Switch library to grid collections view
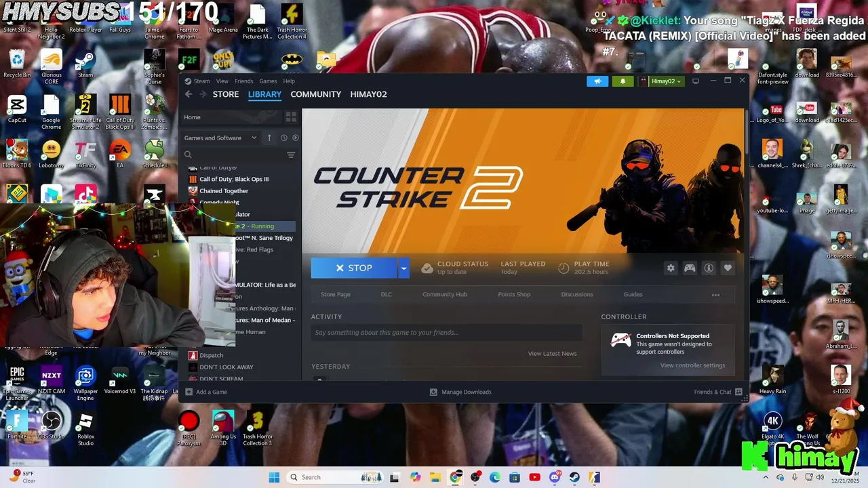The width and height of the screenshot is (868, 488). 291,117
